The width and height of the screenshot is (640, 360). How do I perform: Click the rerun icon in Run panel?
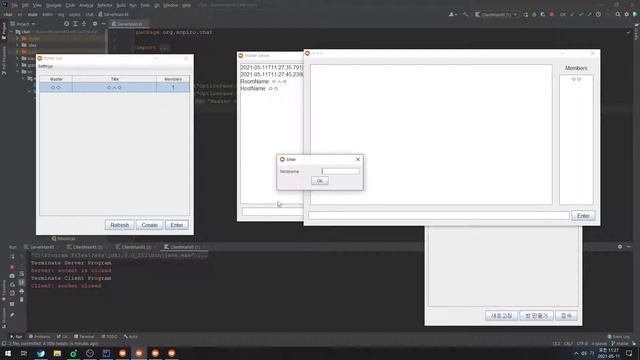[x=12, y=257]
